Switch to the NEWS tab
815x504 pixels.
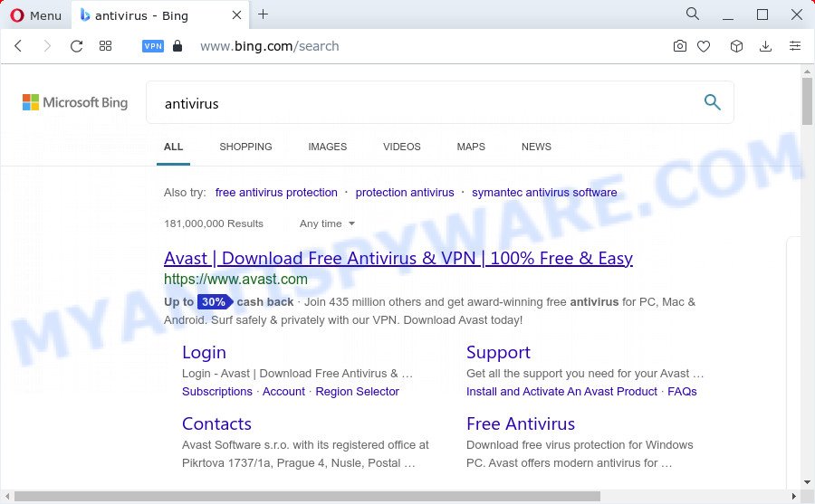pyautogui.click(x=536, y=147)
